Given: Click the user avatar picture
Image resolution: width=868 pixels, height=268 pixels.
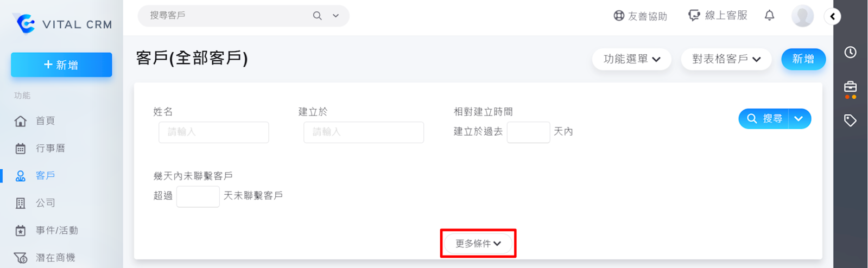Looking at the screenshot, I should [802, 16].
